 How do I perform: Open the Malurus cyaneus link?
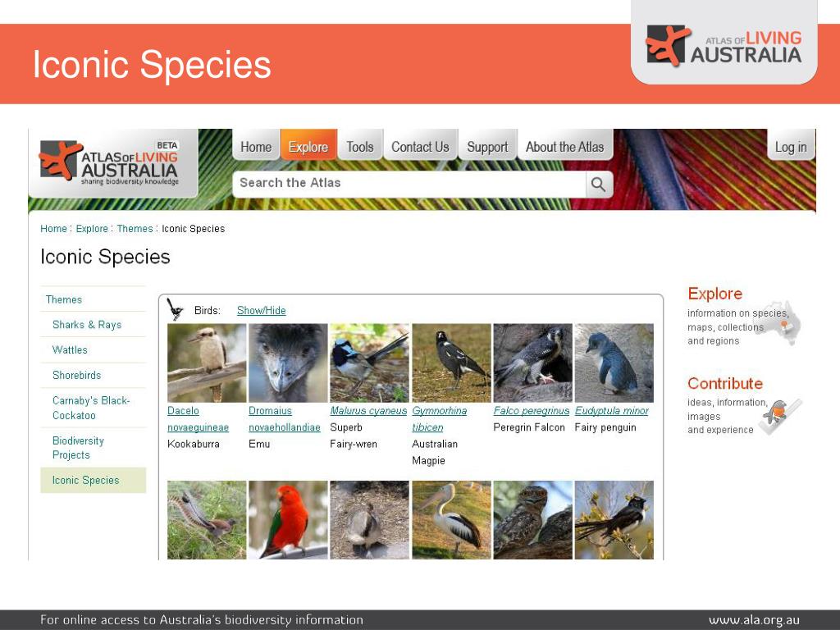click(x=368, y=411)
